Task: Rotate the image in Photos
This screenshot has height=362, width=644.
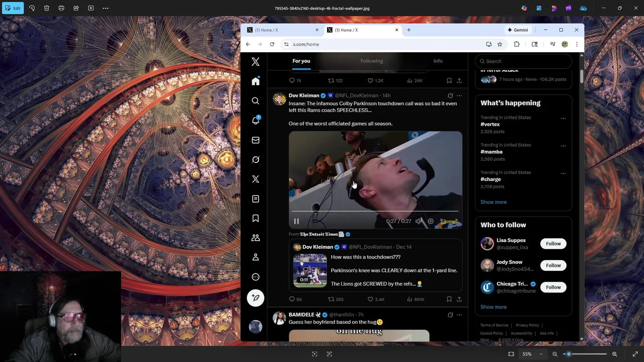Action: point(32,8)
